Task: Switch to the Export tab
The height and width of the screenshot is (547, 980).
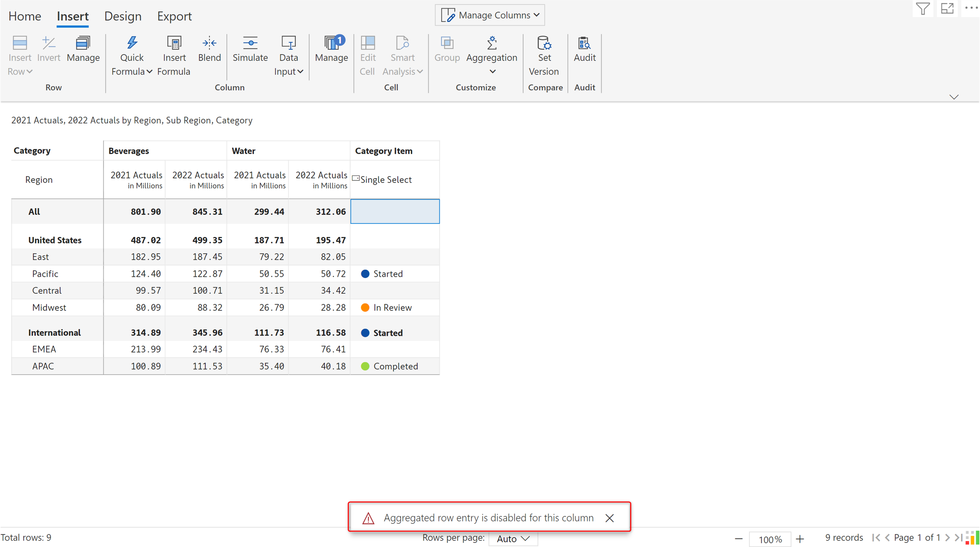Action: 174,16
